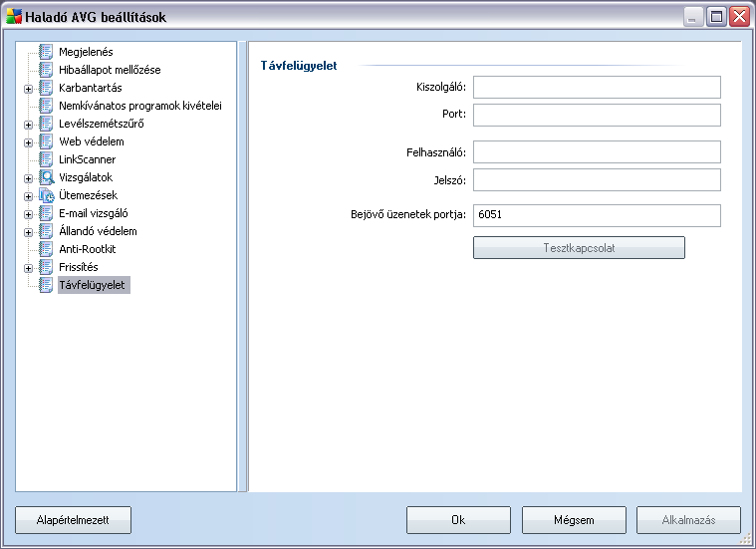Open Web védelem settings
This screenshot has height=549, width=756.
[91, 141]
